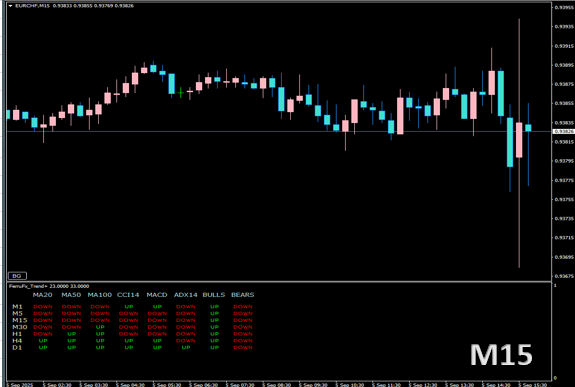This screenshot has height=387, width=575.
Task: Click the MA100 column header
Action: pos(100,295)
